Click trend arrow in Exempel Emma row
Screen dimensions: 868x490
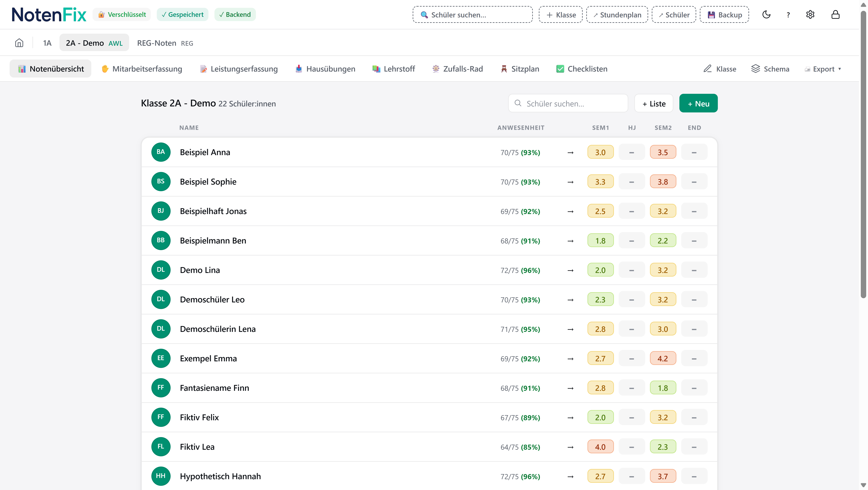[x=571, y=358]
